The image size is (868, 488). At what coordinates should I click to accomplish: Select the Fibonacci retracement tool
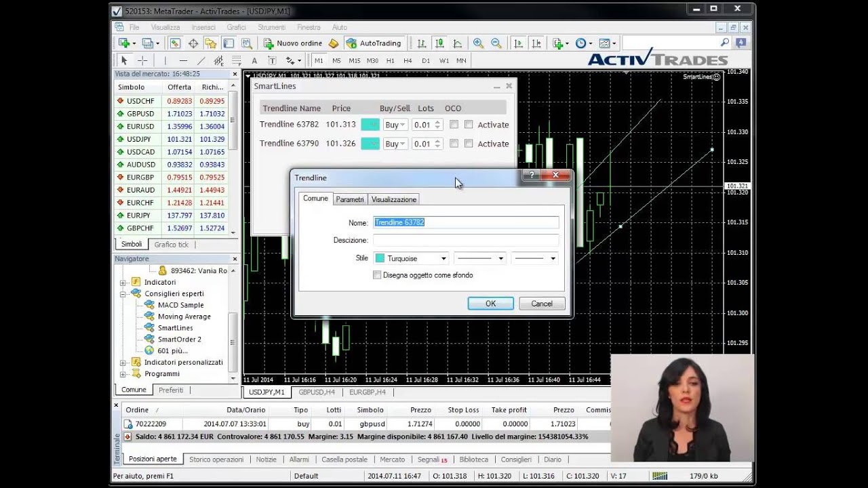click(x=236, y=60)
